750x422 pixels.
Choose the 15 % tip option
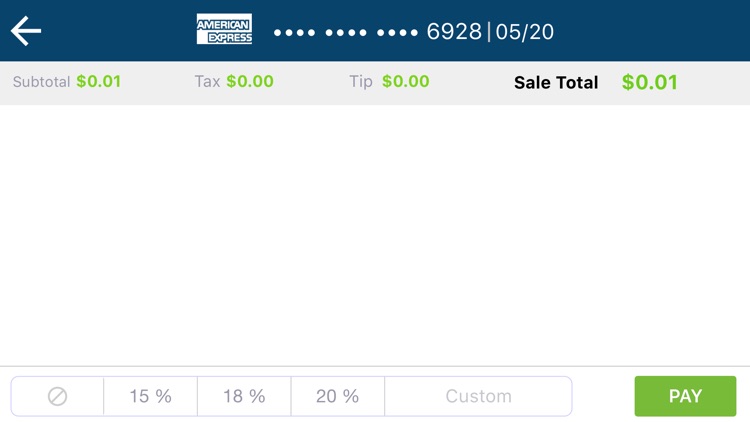pyautogui.click(x=150, y=396)
